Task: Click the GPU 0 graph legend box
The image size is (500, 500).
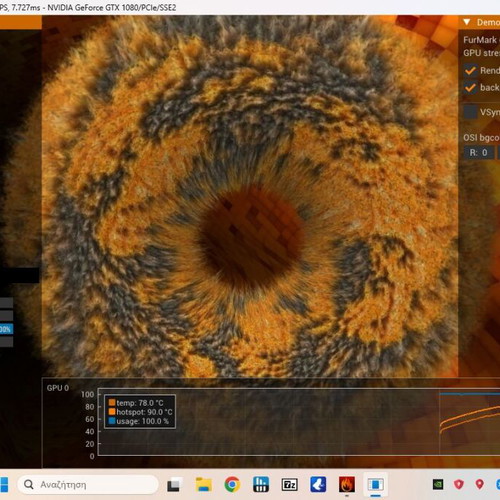Action: (x=140, y=412)
